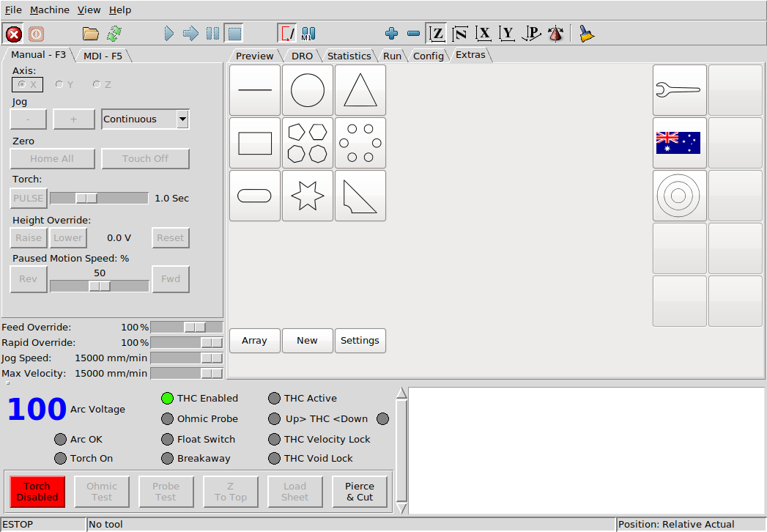Adjust the Jog Speed slider
The width and height of the screenshot is (767, 532).
point(187,358)
